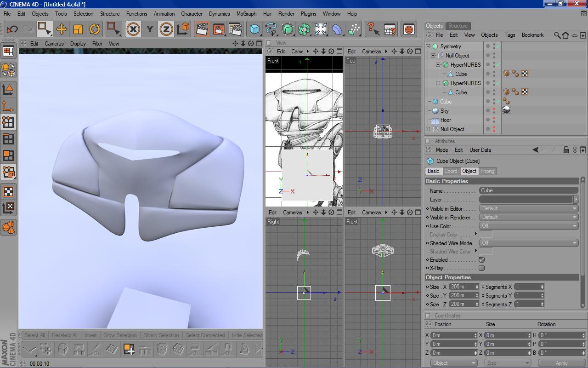The height and width of the screenshot is (368, 588).
Task: Click the search icon in Objects panel
Action: point(557,35)
